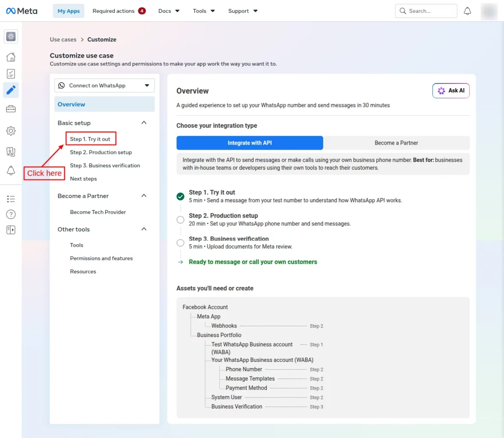Open the Docs dropdown menu

tap(169, 11)
